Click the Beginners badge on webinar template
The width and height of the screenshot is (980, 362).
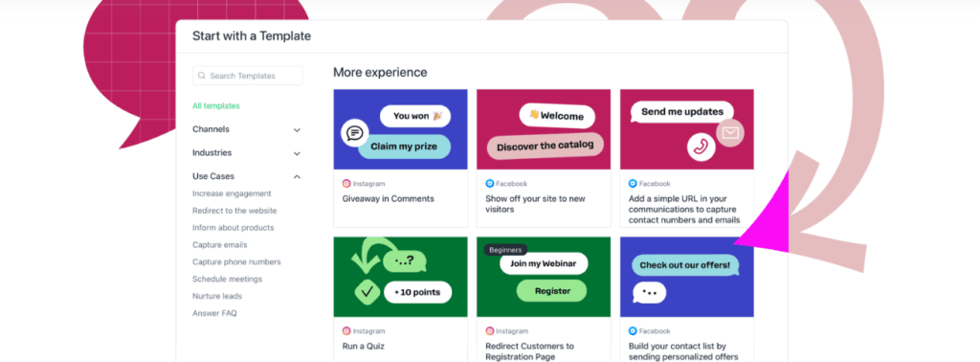(x=505, y=249)
